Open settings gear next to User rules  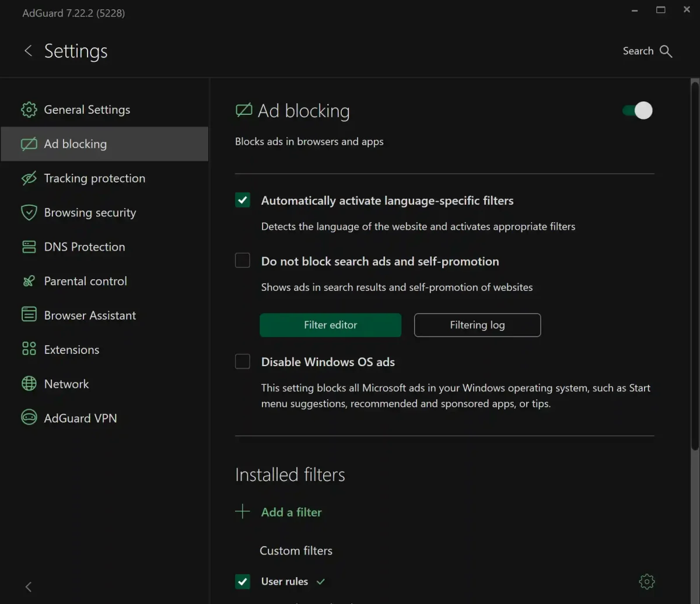pyautogui.click(x=646, y=581)
